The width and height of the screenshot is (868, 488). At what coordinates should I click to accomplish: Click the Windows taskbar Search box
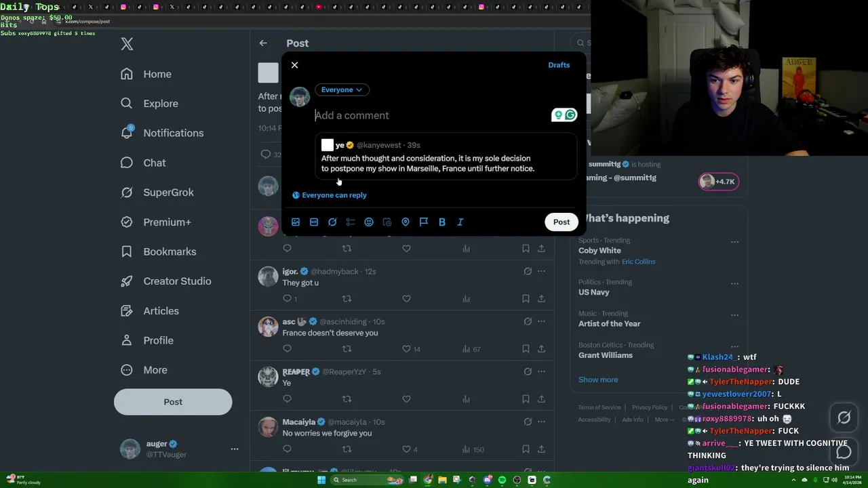pos(367,480)
